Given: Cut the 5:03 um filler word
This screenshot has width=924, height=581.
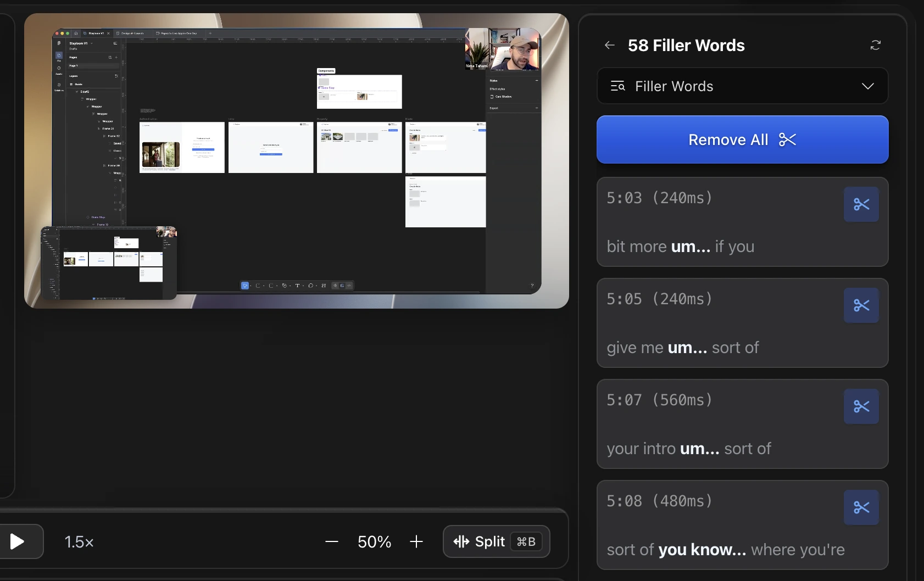Looking at the screenshot, I should [x=861, y=204].
